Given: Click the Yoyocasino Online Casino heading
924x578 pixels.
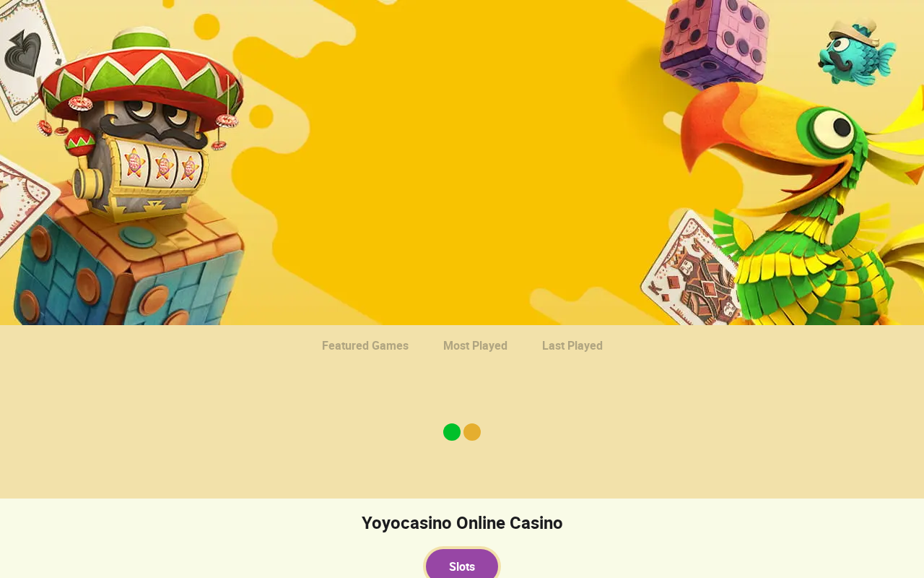Looking at the screenshot, I should (x=462, y=523).
